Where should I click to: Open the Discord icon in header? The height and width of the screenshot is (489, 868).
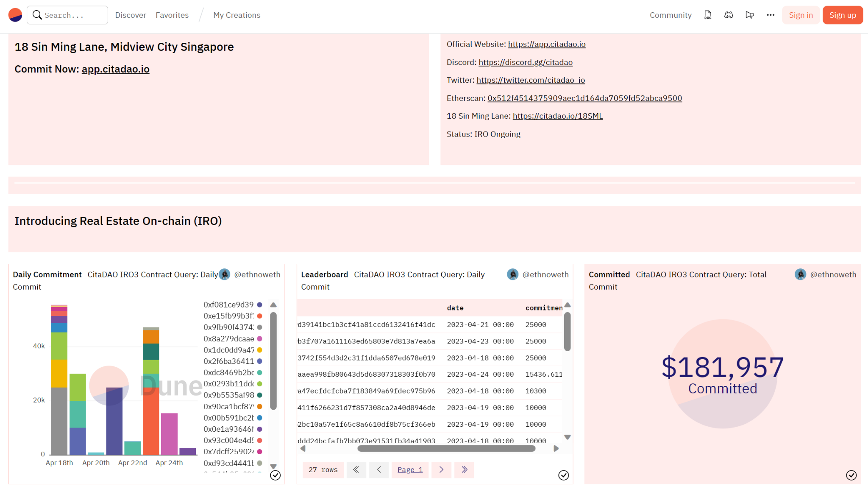coord(729,15)
